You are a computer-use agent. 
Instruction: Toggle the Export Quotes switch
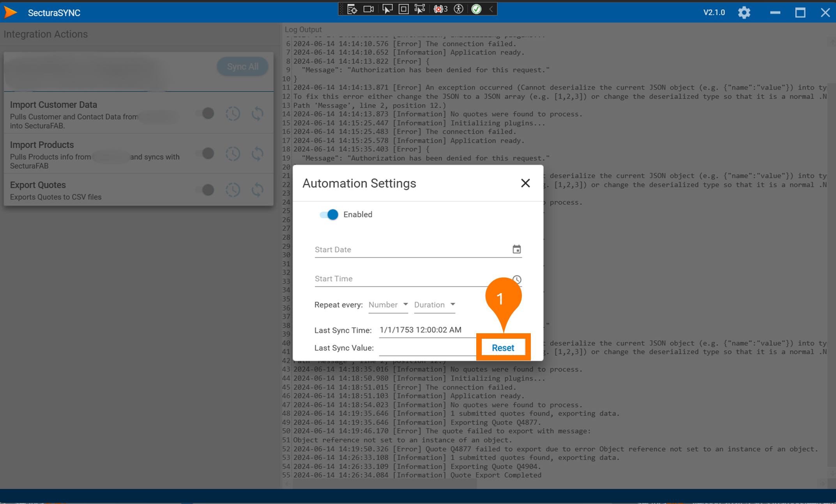click(205, 190)
